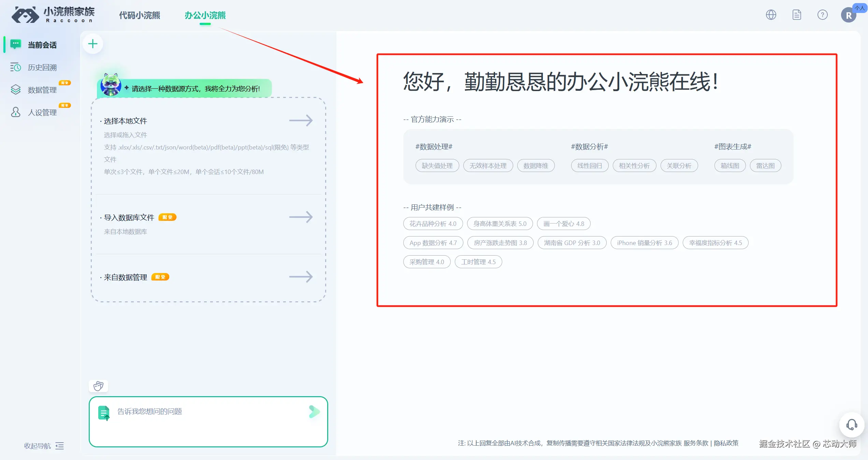Click the help question mark icon
Viewport: 868px width, 460px height.
[x=822, y=15]
